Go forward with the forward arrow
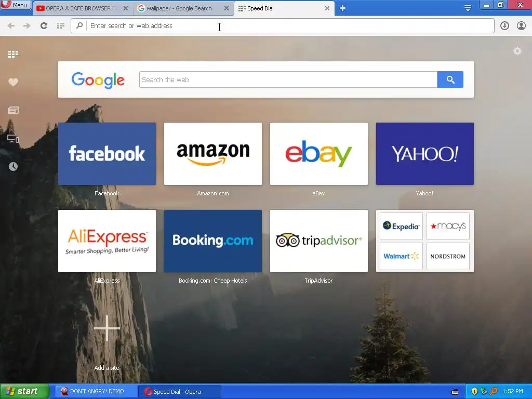532x399 pixels. [x=27, y=26]
